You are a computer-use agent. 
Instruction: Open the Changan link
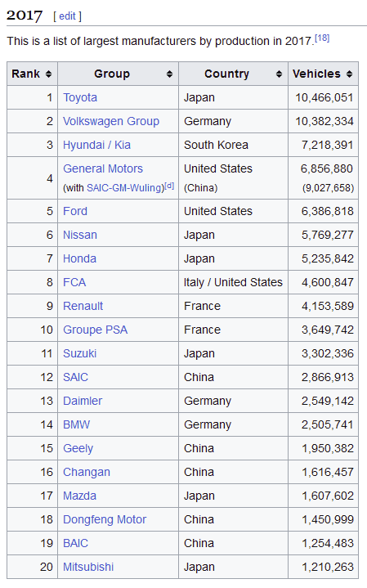click(x=87, y=472)
